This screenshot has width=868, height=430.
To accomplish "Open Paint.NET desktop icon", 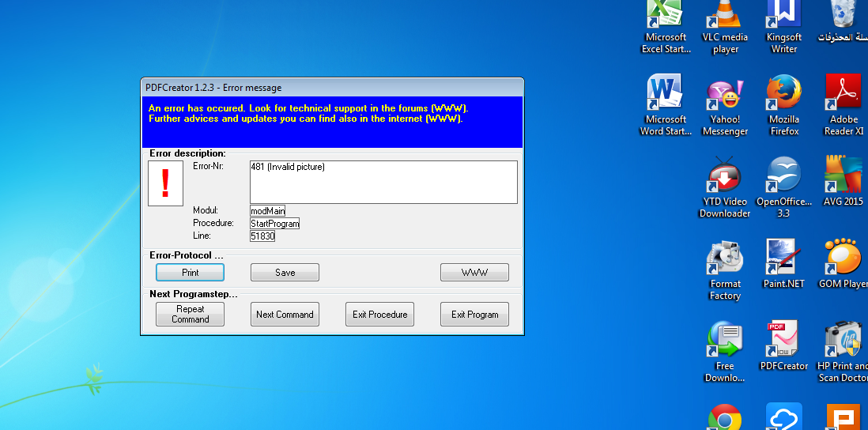I will click(x=784, y=264).
